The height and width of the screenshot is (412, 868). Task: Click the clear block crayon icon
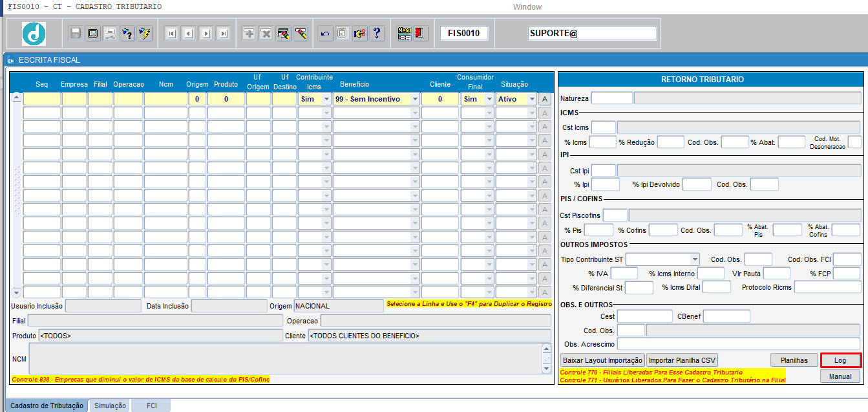click(x=301, y=34)
